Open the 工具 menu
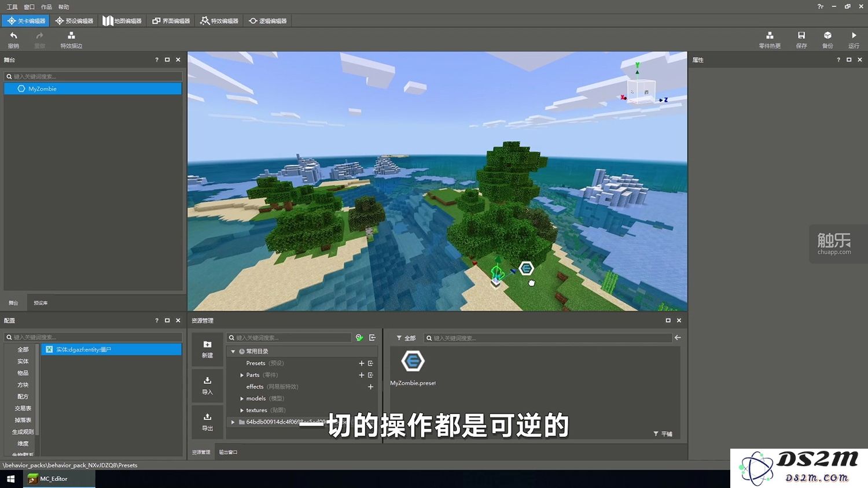 (x=12, y=7)
